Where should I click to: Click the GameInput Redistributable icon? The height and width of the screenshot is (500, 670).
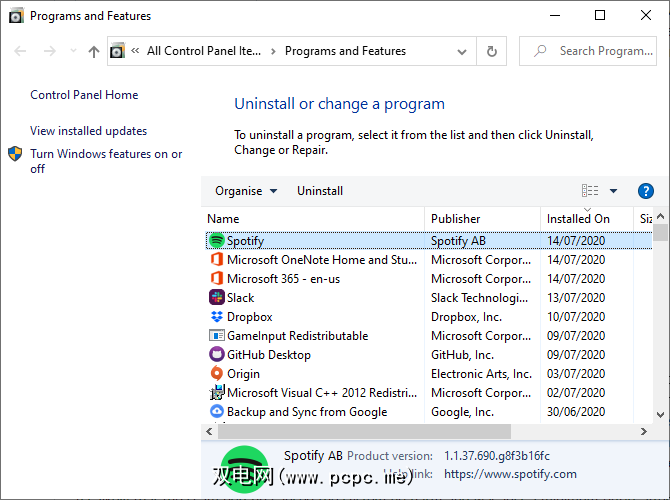pos(217,335)
